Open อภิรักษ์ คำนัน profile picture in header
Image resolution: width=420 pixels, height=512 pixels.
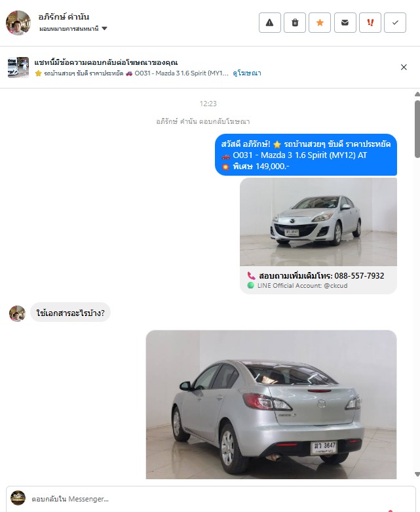[x=18, y=22]
